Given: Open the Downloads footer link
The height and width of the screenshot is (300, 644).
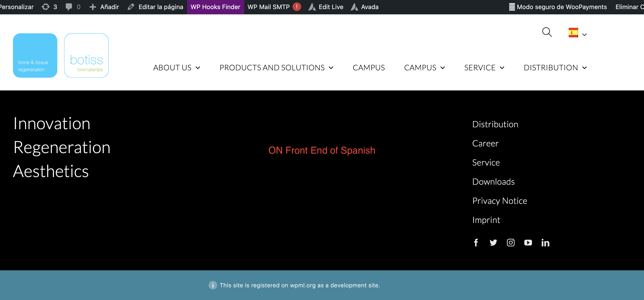Looking at the screenshot, I should [x=493, y=182].
